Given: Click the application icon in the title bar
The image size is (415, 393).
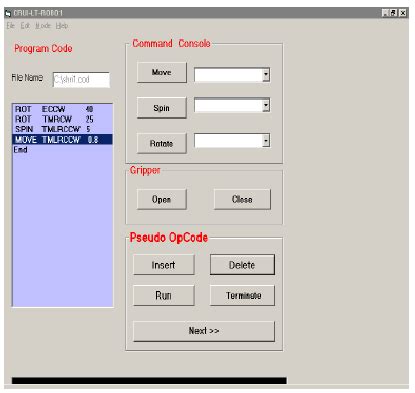Looking at the screenshot, I should [x=8, y=13].
